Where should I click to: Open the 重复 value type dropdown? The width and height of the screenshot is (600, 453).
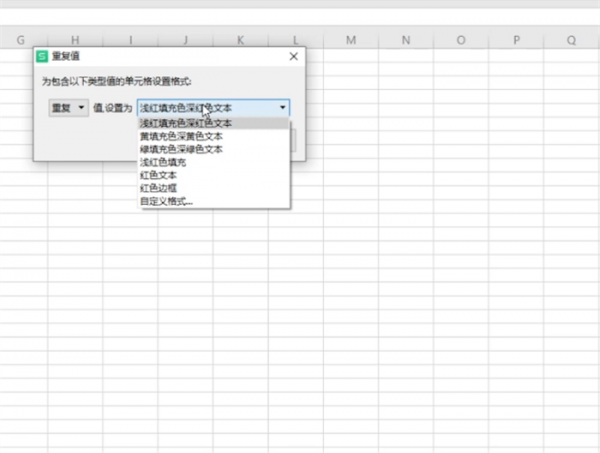(68, 108)
